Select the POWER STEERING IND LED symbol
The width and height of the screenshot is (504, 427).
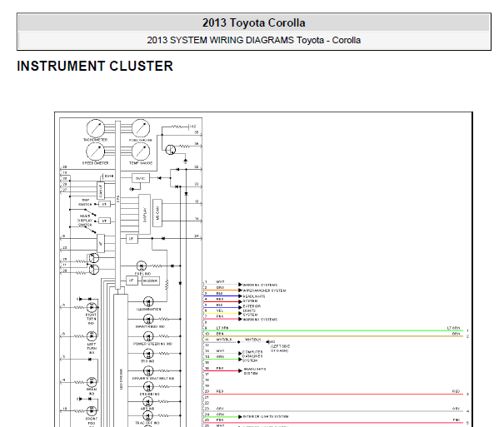tap(148, 336)
